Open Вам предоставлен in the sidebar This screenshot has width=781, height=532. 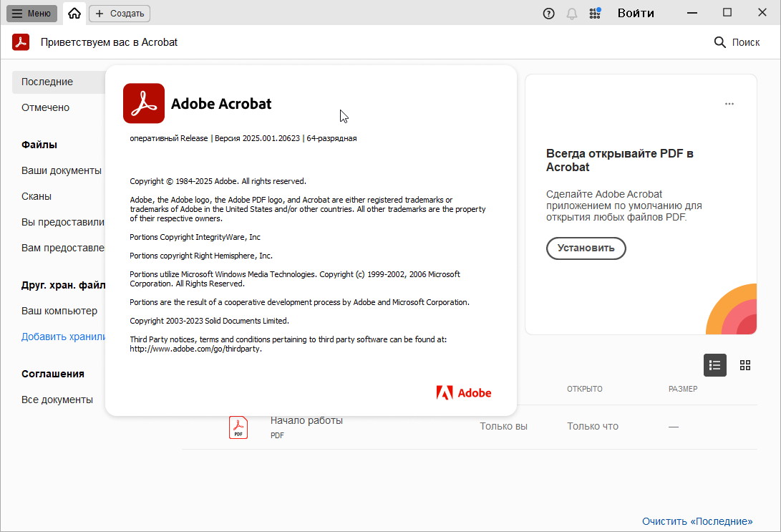coord(63,248)
